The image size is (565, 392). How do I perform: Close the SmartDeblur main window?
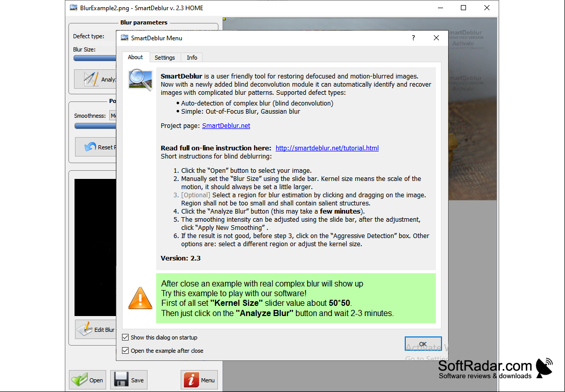[487, 8]
